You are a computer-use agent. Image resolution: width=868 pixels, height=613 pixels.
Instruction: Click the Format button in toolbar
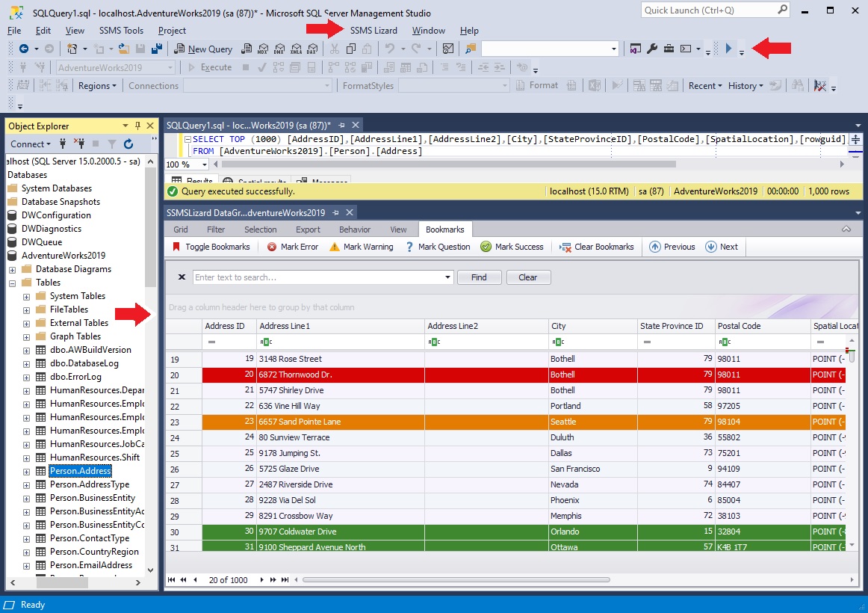tap(537, 85)
